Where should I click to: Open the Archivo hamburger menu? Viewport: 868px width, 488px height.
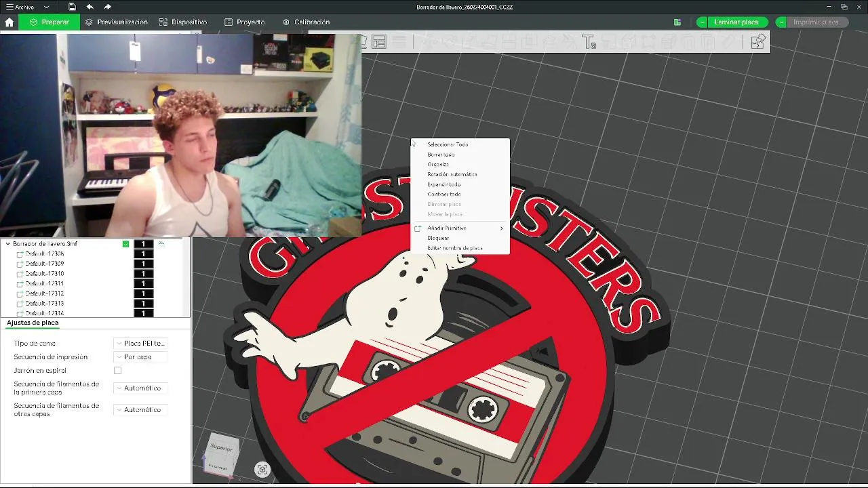coord(20,7)
